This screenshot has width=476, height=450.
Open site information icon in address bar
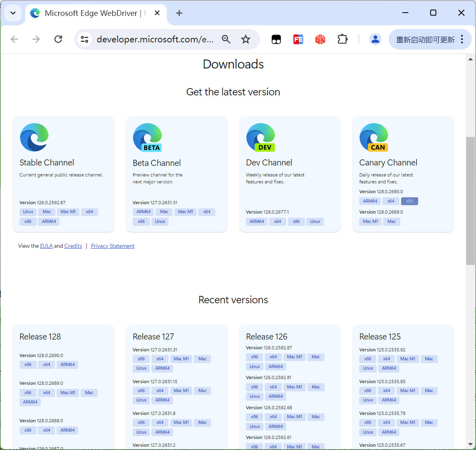point(84,39)
